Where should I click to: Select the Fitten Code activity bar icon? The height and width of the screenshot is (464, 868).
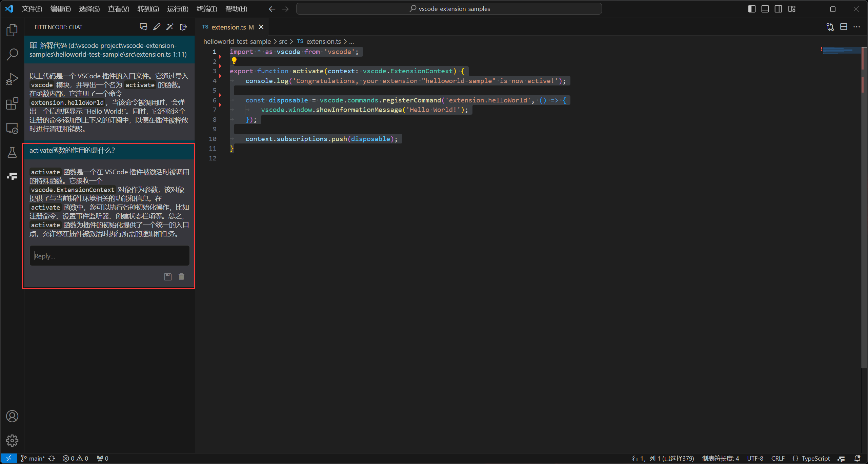12,176
